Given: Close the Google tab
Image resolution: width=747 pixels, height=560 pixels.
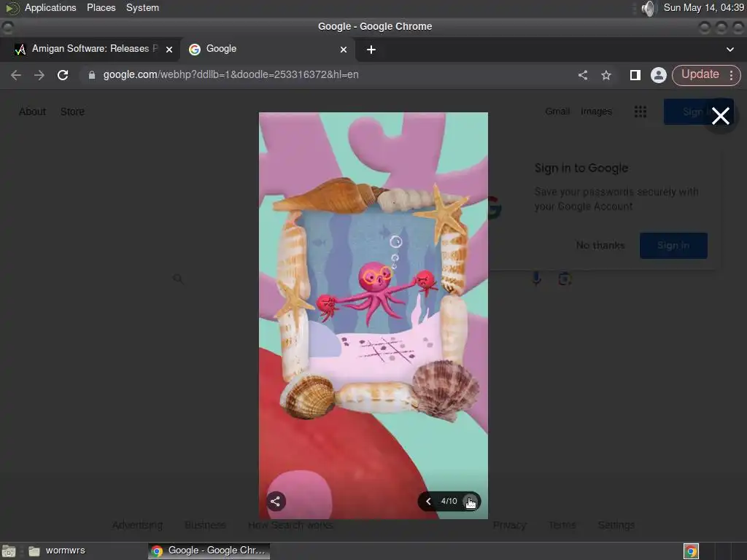Looking at the screenshot, I should pos(344,49).
